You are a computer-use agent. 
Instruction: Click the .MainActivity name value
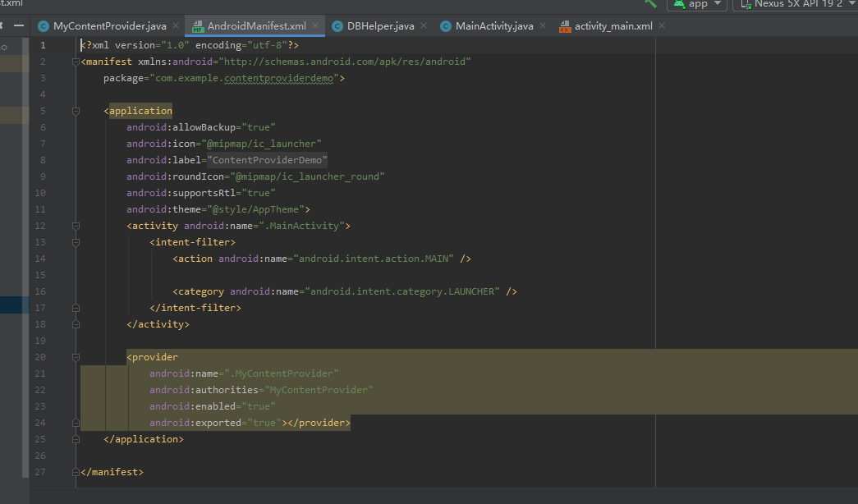(x=301, y=226)
